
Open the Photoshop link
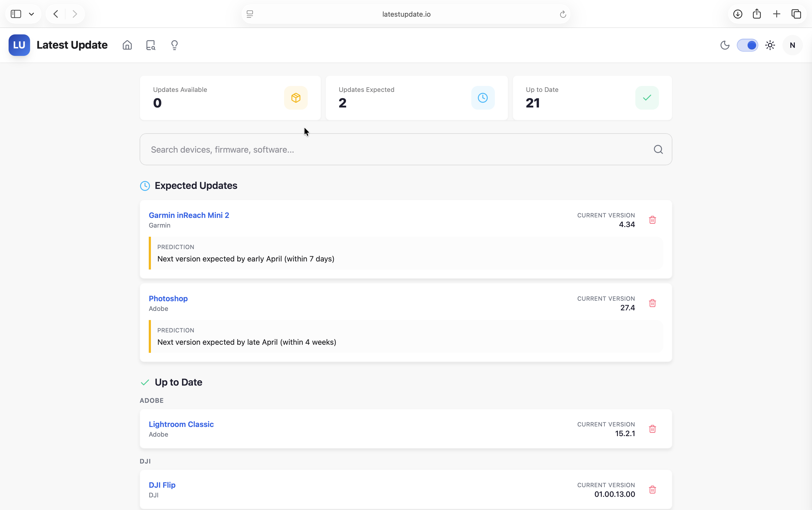[x=168, y=299]
